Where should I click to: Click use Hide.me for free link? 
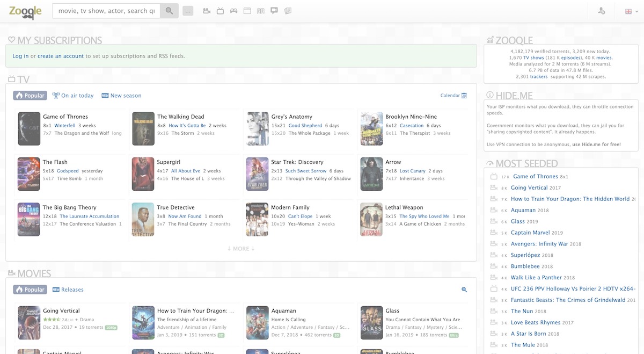tap(596, 145)
